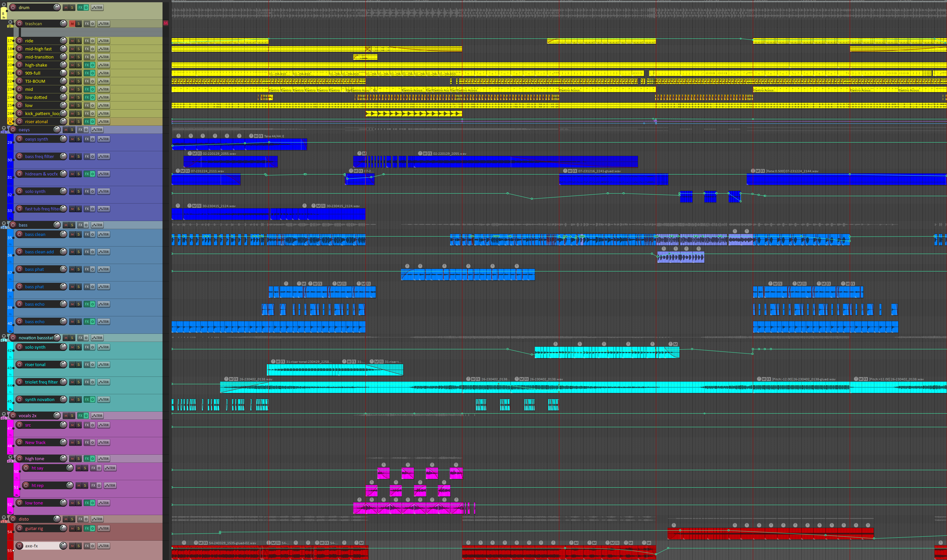Open envelope TRIM on solo synth track 32

[104, 191]
